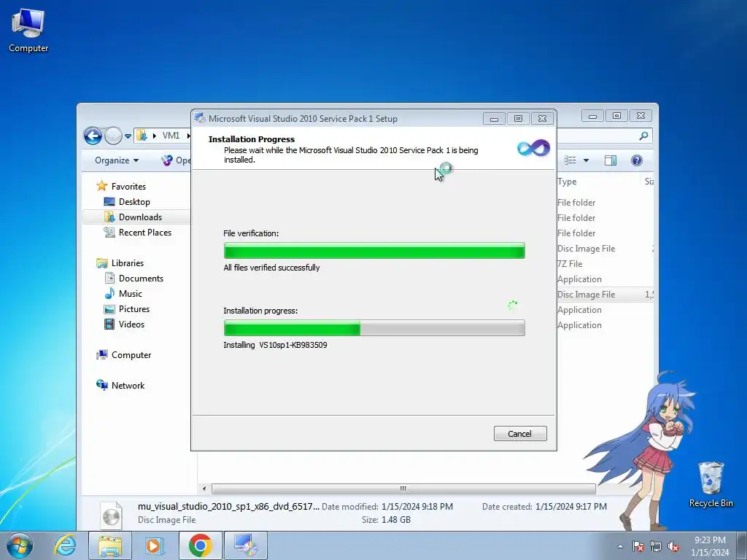Image resolution: width=747 pixels, height=560 pixels.
Task: Select Computer in the navigation pane
Action: (x=131, y=355)
